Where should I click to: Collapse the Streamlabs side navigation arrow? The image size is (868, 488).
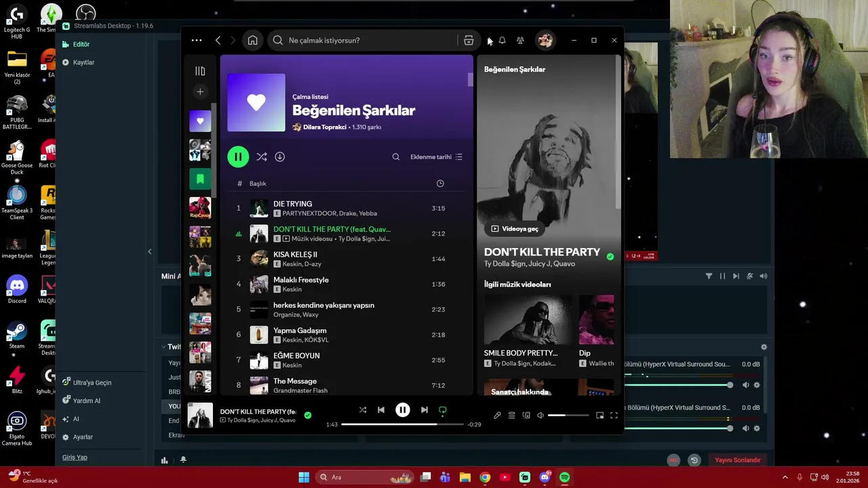(149, 251)
